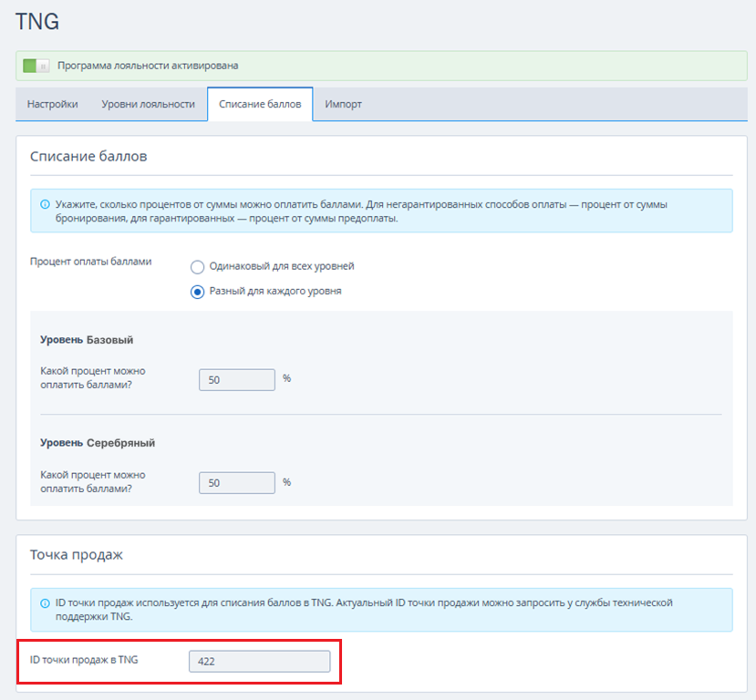
Task: Click percent field for Уровень Серебряный
Action: click(x=237, y=483)
